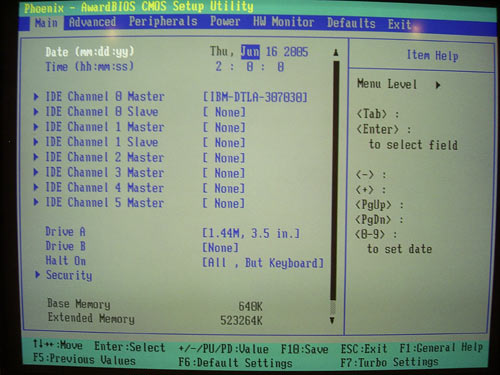Expand arrow beside IDE Channel 1 Master
Image resolution: width=500 pixels, height=375 pixels.
point(36,127)
